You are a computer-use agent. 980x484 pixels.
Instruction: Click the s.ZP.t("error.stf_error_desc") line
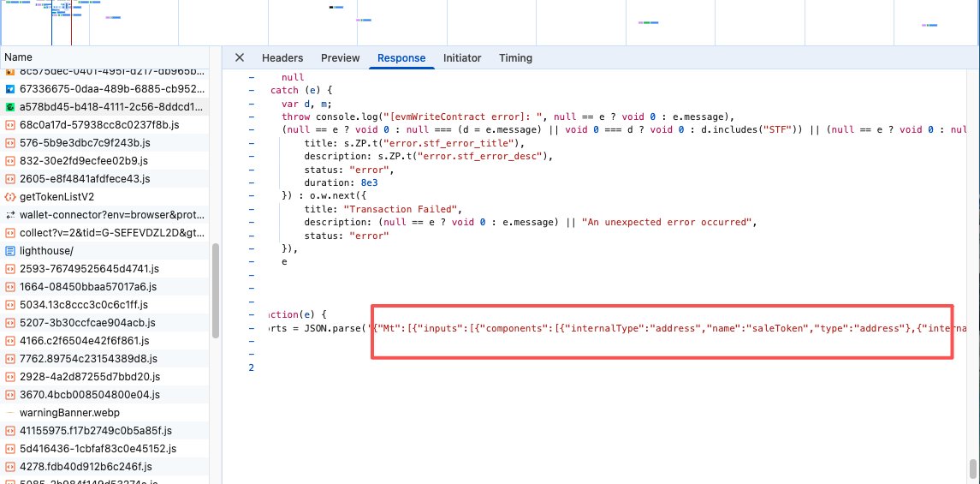tap(430, 156)
